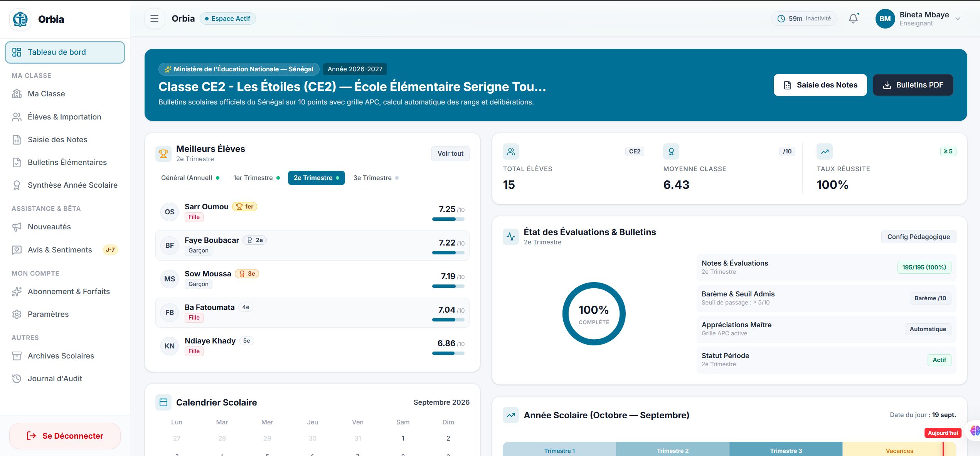980x456 pixels.
Task: Click Sarr Oumou's score progress bar
Action: click(448, 219)
